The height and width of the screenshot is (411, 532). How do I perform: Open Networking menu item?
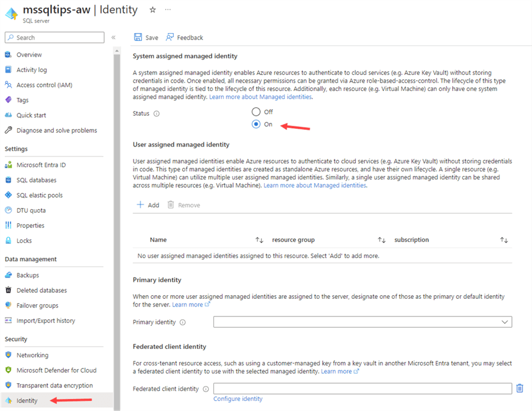tap(33, 355)
